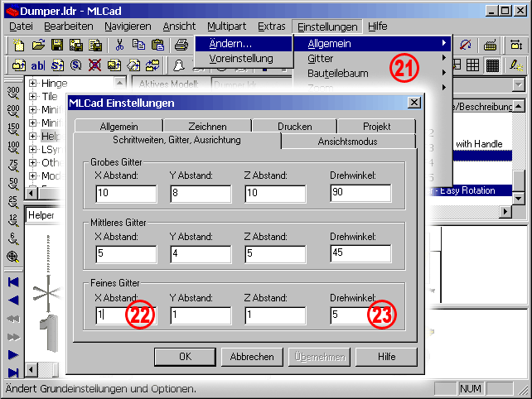Create a new model file from toolbar

pos(18,45)
